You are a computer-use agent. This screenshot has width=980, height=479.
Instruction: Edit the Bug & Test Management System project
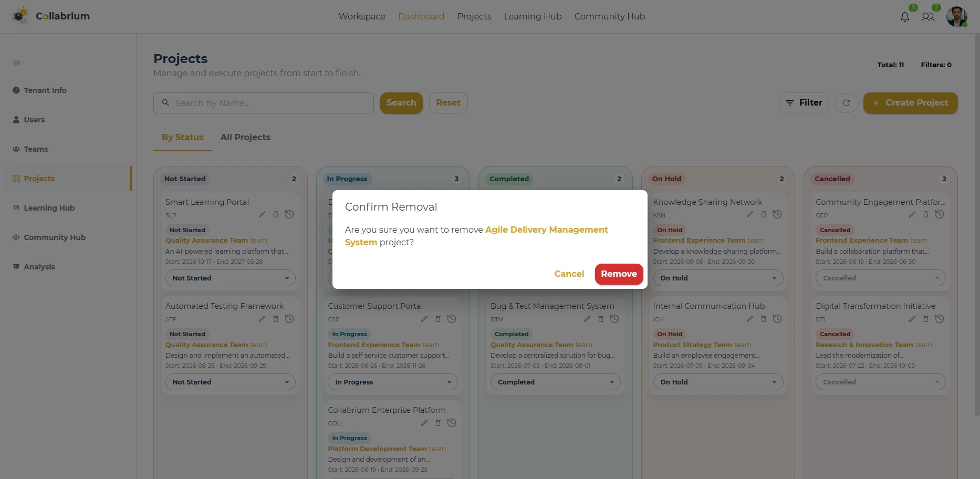(587, 319)
